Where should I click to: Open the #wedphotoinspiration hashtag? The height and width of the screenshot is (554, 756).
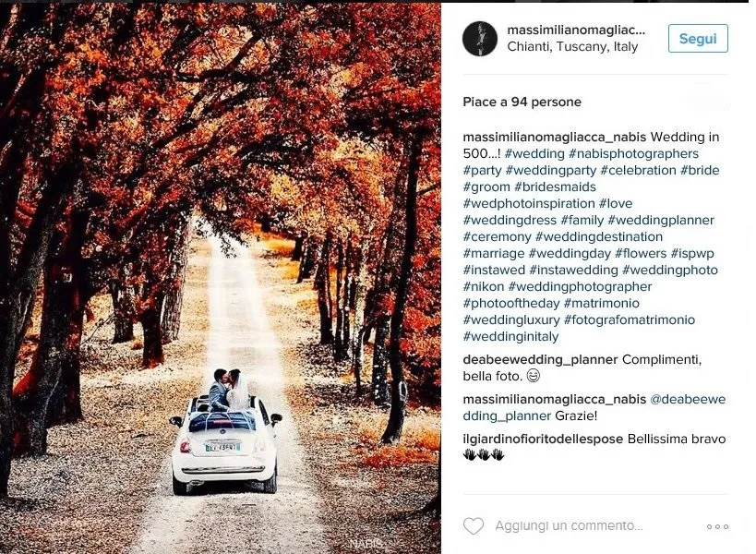(x=529, y=203)
